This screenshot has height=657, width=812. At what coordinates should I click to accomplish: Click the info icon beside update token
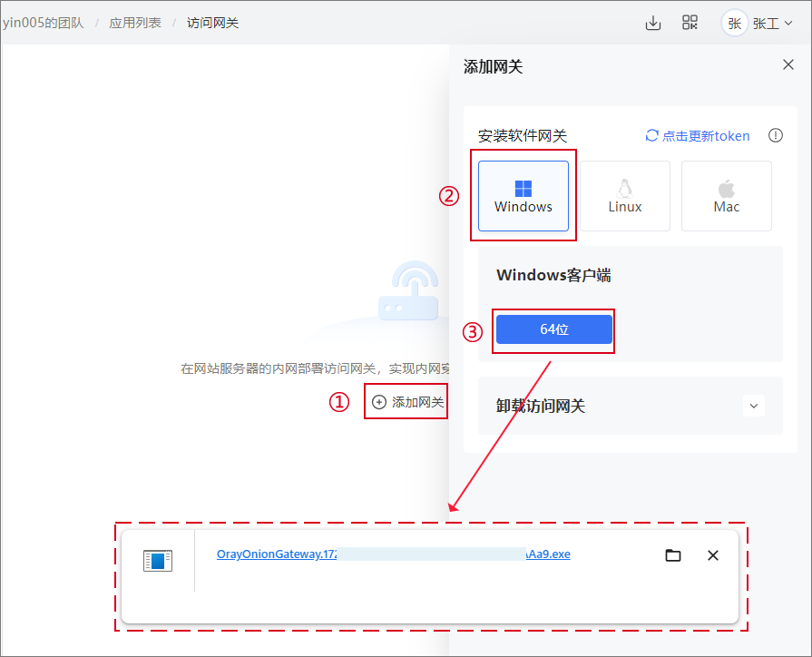(775, 135)
